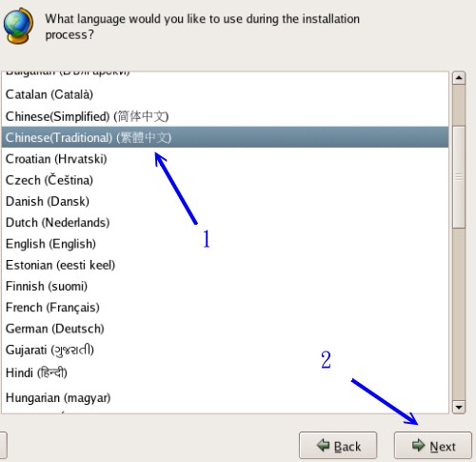Select Catalan (Català) from the list
The image size is (476, 462).
point(225,94)
